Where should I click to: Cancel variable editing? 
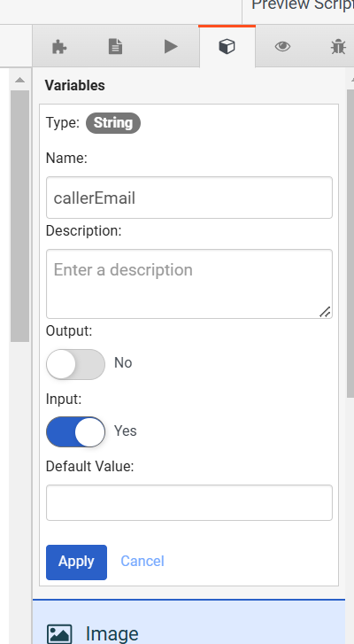point(142,561)
